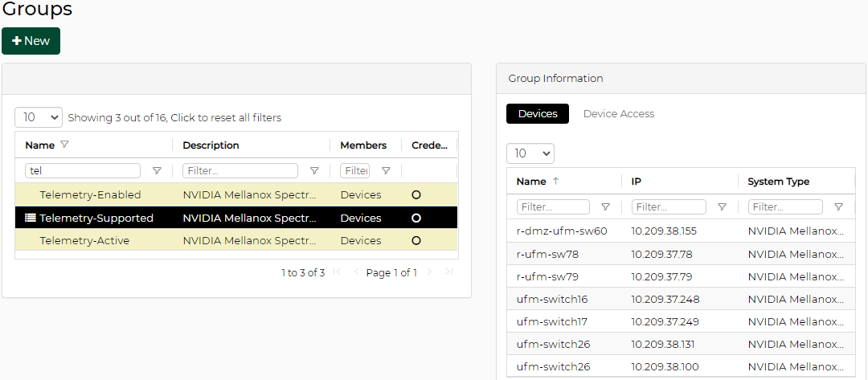
Task: Click the filter icon beside Name column header
Action: tap(65, 145)
